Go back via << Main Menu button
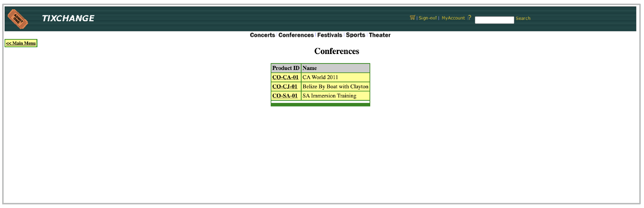The width and height of the screenshot is (644, 208). [21, 43]
